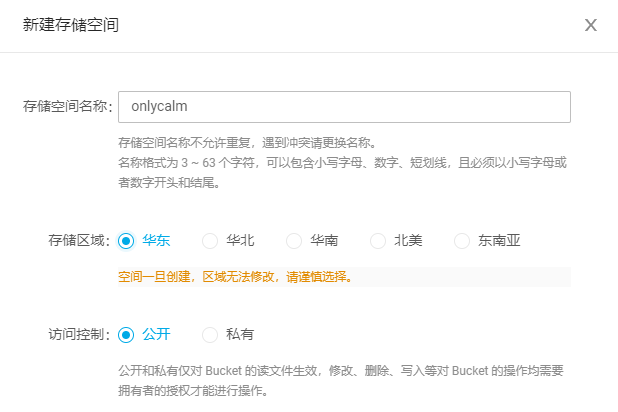Select the 北美 region radio circle
Screen dimensions: 618x412
(378, 240)
